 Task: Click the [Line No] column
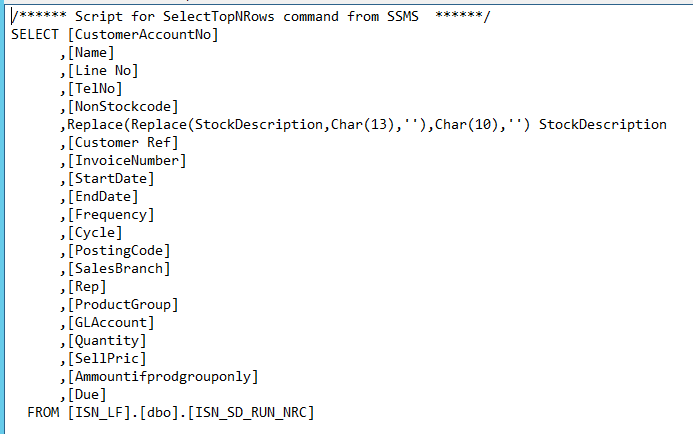[x=103, y=71]
